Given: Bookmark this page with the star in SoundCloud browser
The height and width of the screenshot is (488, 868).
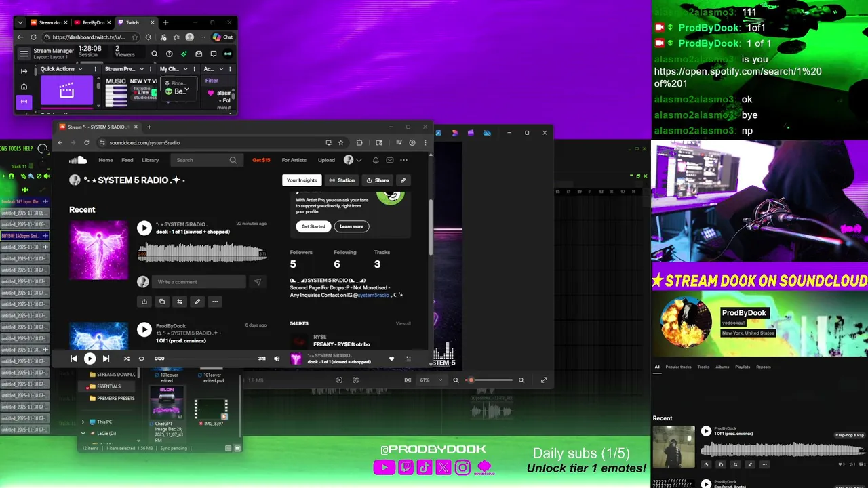Looking at the screenshot, I should (x=340, y=142).
